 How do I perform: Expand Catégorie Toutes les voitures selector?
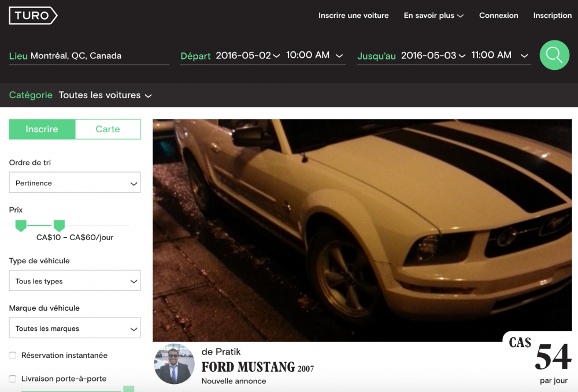(105, 95)
